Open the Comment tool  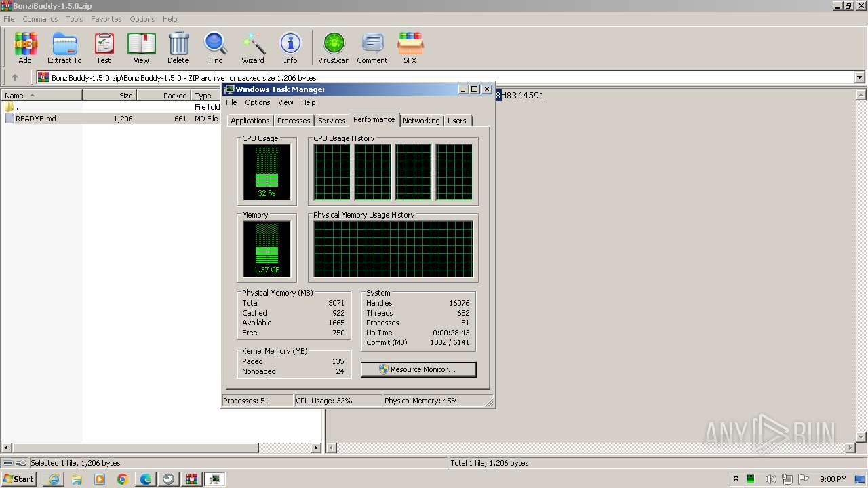[372, 47]
